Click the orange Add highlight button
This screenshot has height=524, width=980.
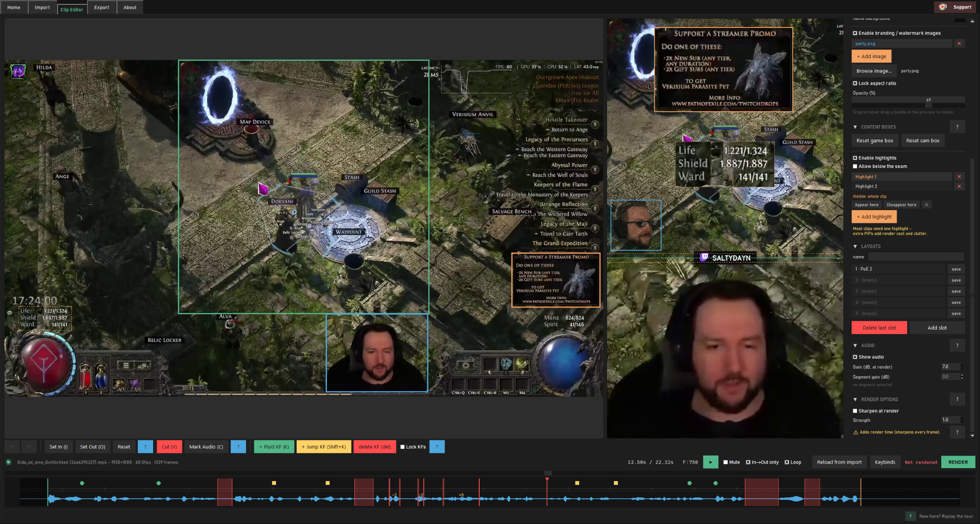click(x=874, y=217)
